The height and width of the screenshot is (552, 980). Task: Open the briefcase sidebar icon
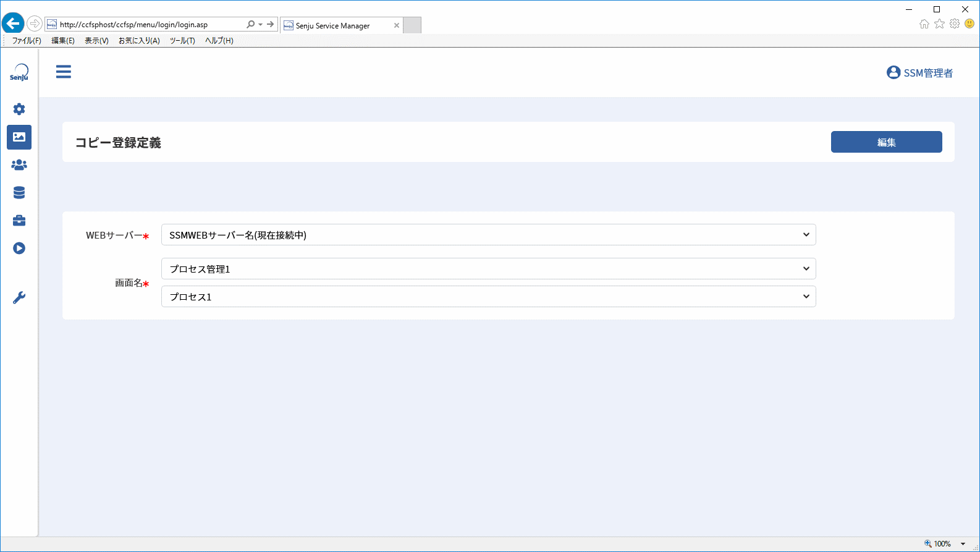(19, 221)
